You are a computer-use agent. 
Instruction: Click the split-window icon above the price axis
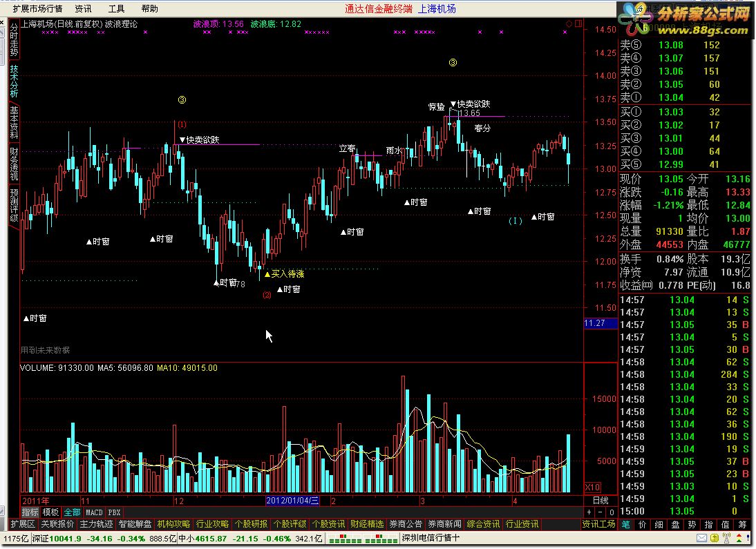(578, 23)
